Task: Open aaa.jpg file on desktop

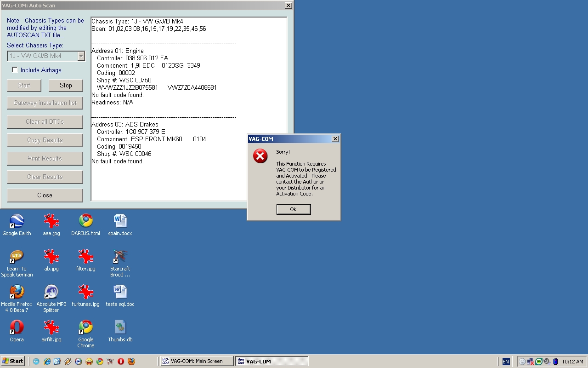Action: [x=51, y=225]
